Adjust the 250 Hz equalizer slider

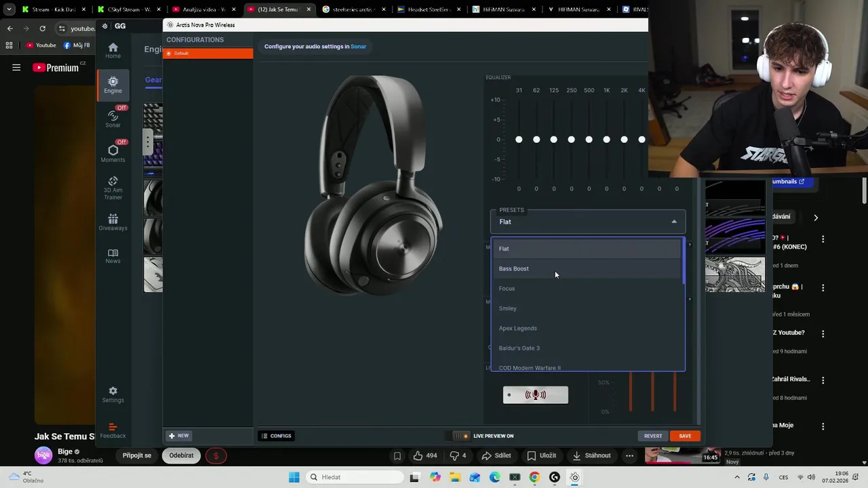point(571,140)
